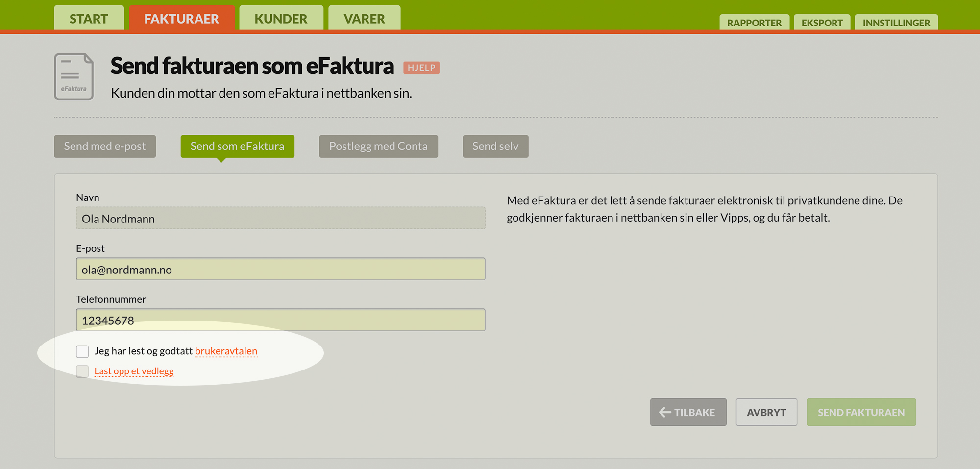Click the 'E-post' field label

click(x=90, y=248)
